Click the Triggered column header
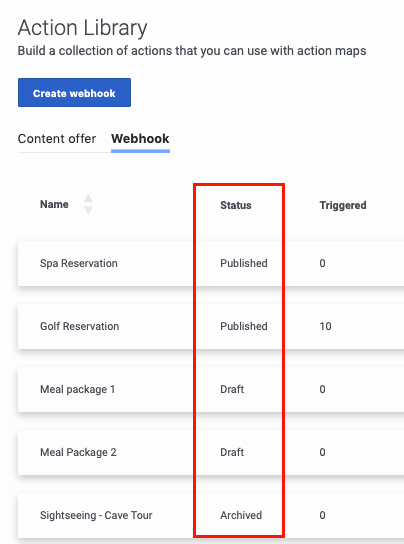 pyautogui.click(x=343, y=205)
